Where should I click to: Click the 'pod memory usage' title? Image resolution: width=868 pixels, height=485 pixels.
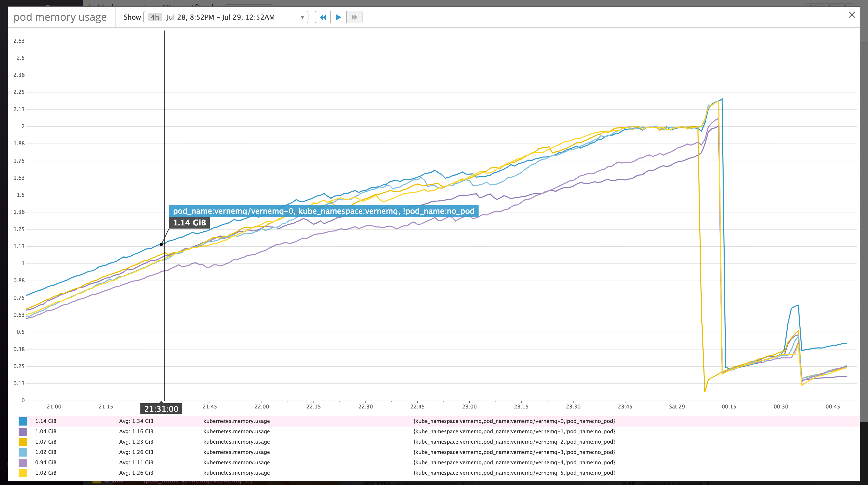pyautogui.click(x=60, y=17)
